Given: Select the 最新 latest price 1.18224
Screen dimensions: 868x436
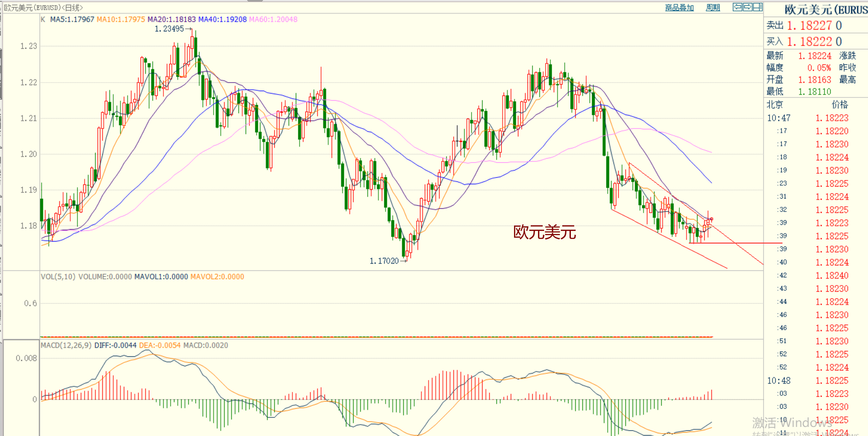Looking at the screenshot, I should point(814,56).
